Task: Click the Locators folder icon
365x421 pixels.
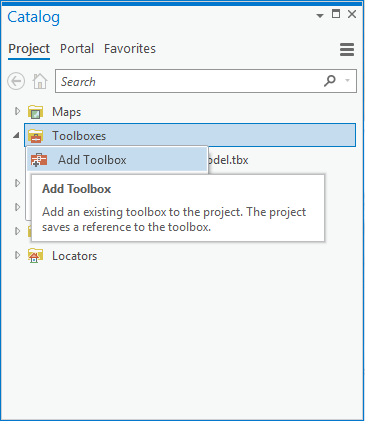Action: (x=35, y=256)
